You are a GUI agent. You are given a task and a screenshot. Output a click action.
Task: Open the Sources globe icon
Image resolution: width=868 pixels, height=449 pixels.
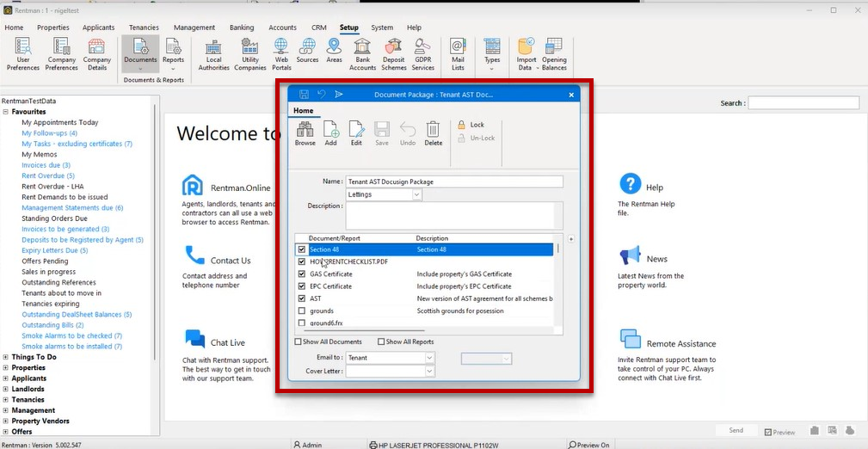coord(307,51)
